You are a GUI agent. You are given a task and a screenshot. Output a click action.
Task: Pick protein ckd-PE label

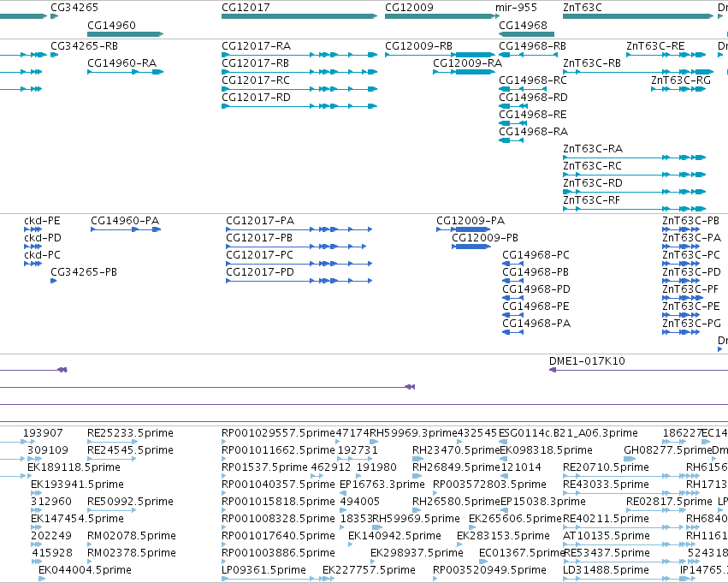pos(42,221)
